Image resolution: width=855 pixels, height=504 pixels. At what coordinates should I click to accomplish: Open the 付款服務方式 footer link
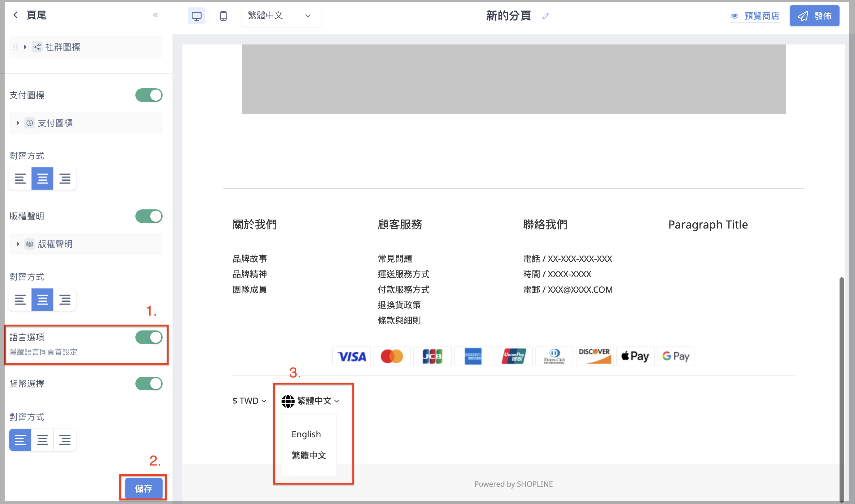click(x=403, y=289)
